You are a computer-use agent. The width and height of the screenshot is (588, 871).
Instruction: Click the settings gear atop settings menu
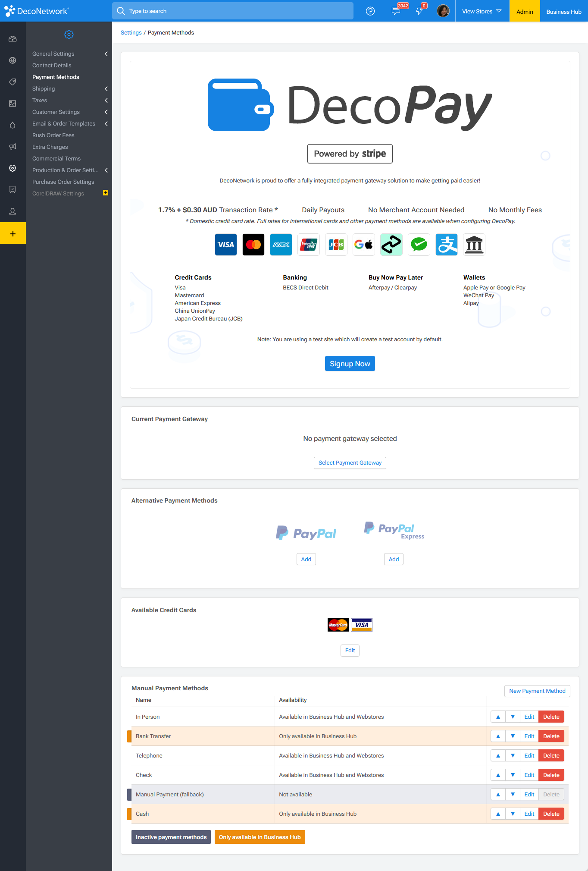[69, 35]
